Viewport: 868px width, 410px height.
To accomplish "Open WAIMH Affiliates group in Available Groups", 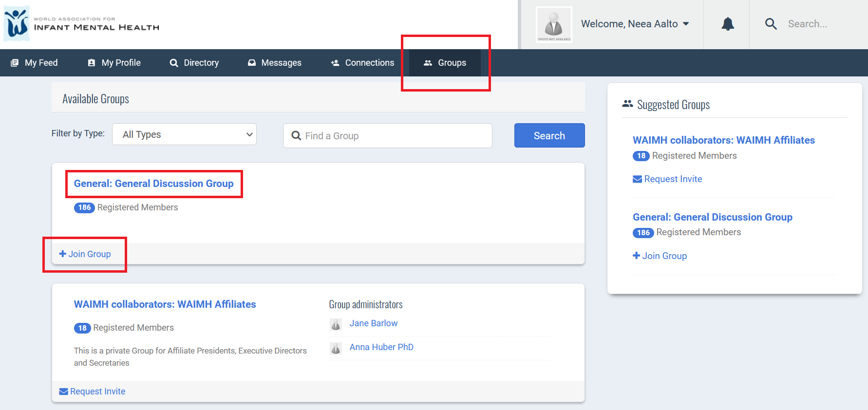I will pos(165,304).
